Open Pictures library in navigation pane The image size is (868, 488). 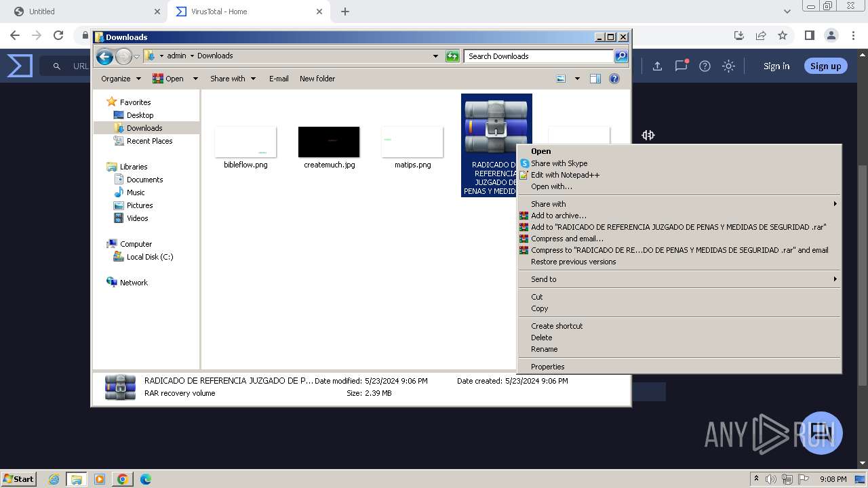(x=140, y=205)
